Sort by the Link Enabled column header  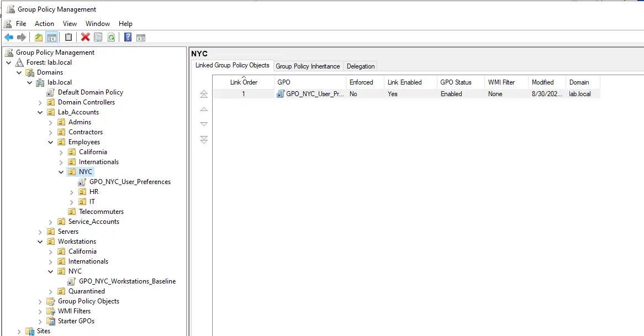tap(411, 82)
